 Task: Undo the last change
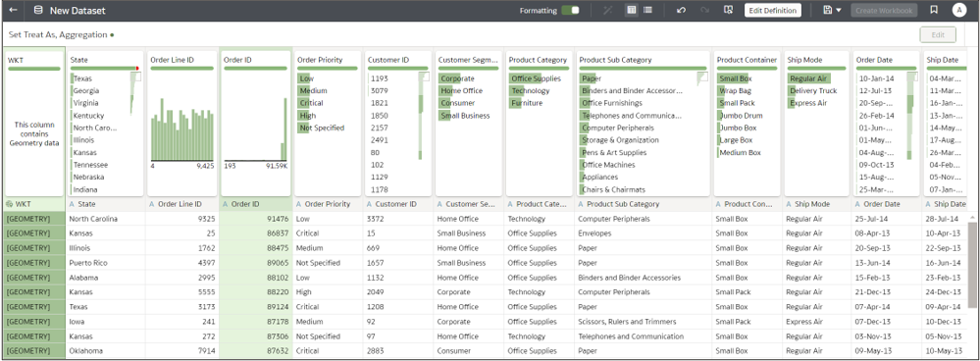(681, 10)
